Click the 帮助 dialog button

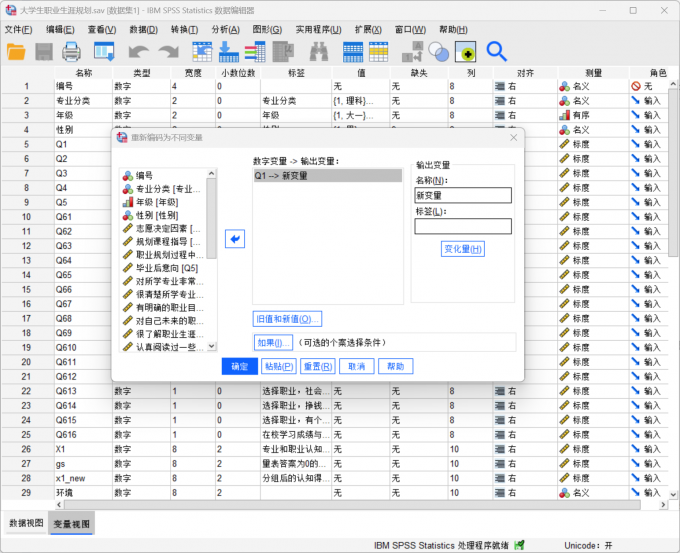tap(396, 366)
